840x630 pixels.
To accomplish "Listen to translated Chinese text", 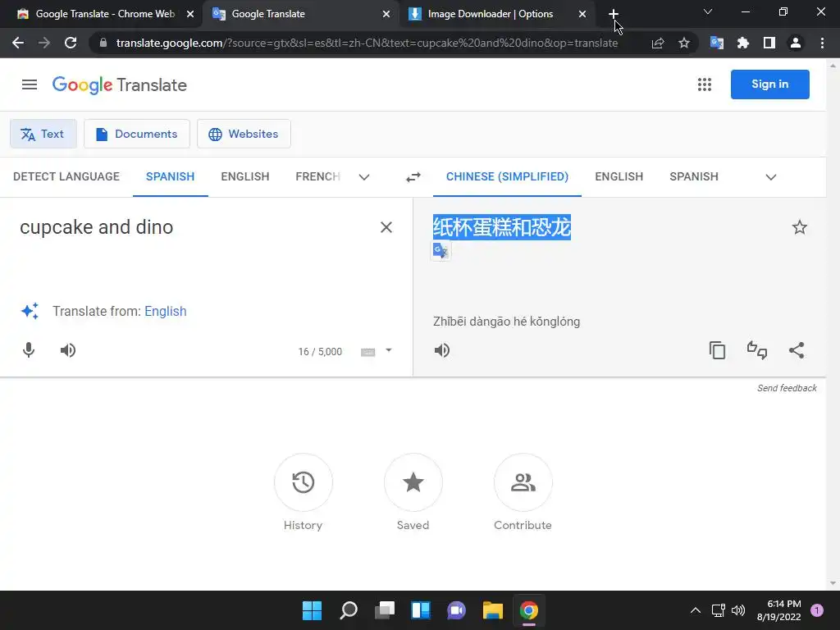I will point(442,350).
